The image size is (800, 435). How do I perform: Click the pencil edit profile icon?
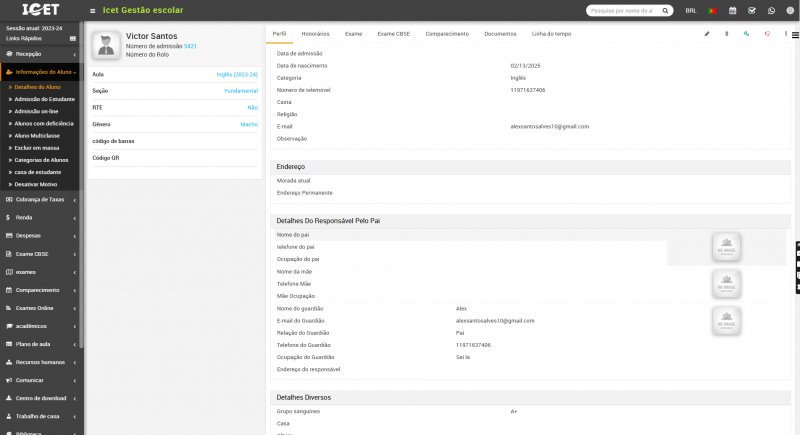(707, 33)
